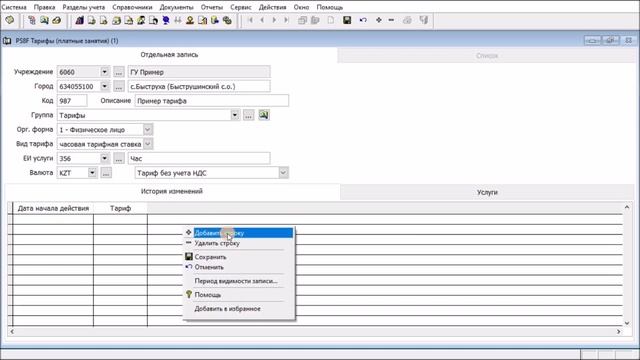
Task: Click the Описание input field
Action: click(212, 101)
